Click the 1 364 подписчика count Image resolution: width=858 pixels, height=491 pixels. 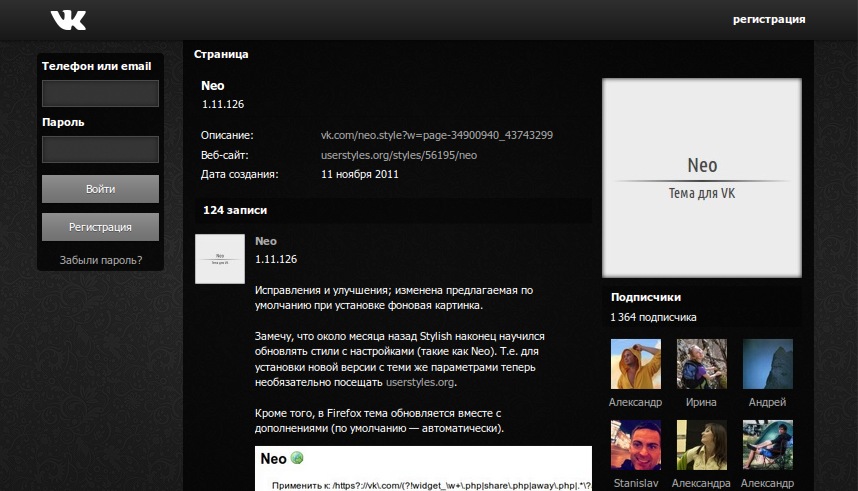pyautogui.click(x=653, y=317)
